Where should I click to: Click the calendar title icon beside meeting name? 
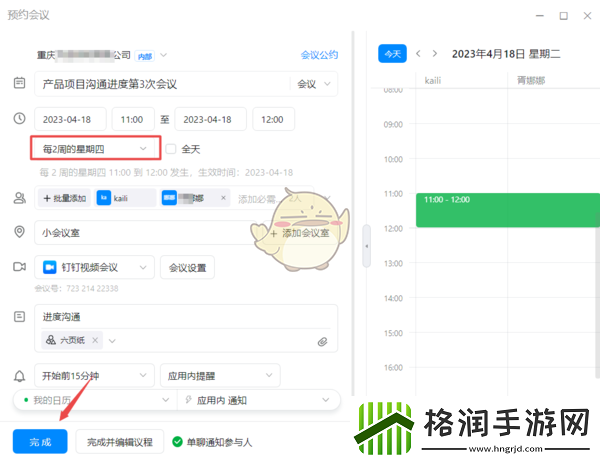(x=20, y=83)
